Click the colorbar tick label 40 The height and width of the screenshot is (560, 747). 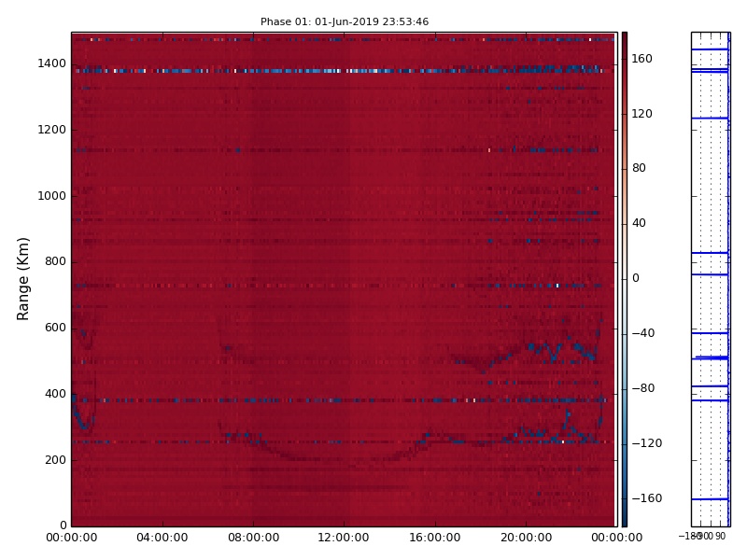639,223
